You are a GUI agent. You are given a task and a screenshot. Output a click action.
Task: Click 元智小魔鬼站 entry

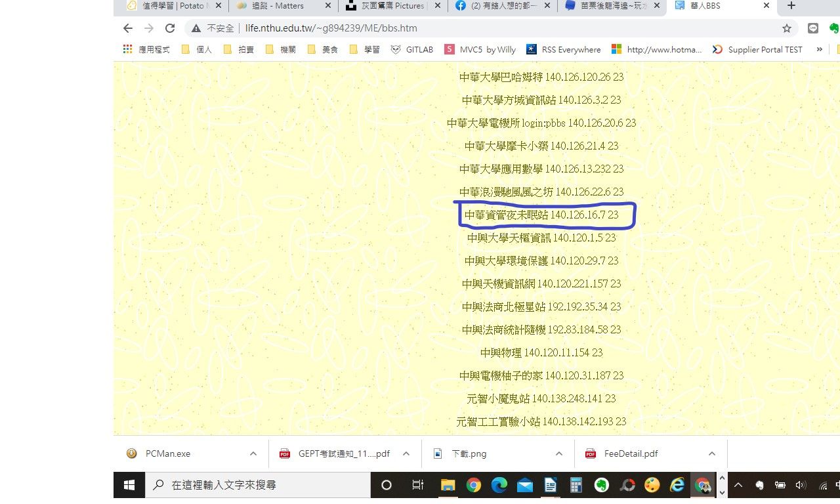pyautogui.click(x=541, y=398)
